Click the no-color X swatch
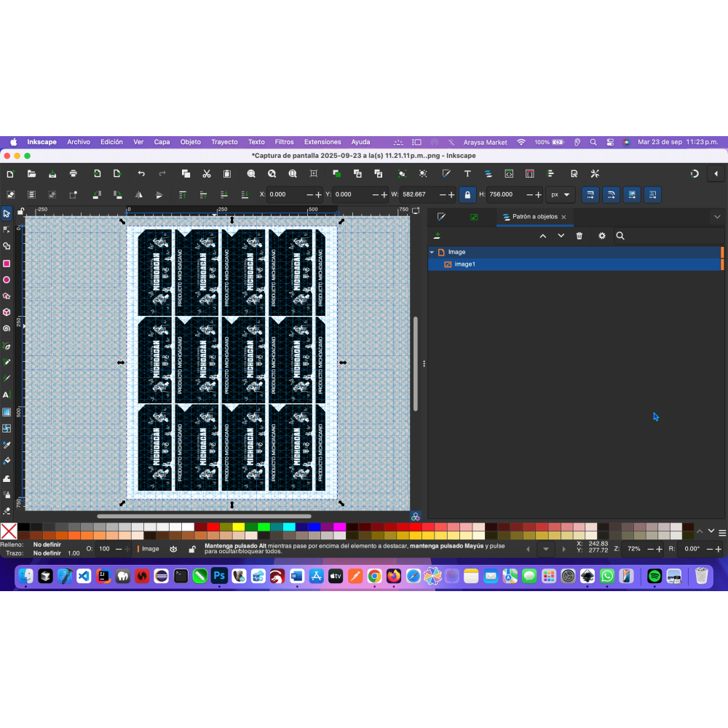This screenshot has height=728, width=728. point(9,531)
